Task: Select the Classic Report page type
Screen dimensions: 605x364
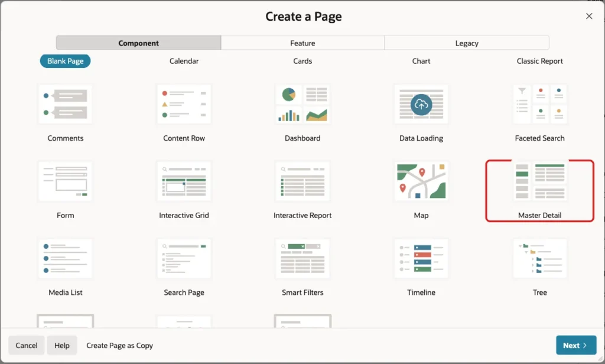Action: (x=540, y=61)
